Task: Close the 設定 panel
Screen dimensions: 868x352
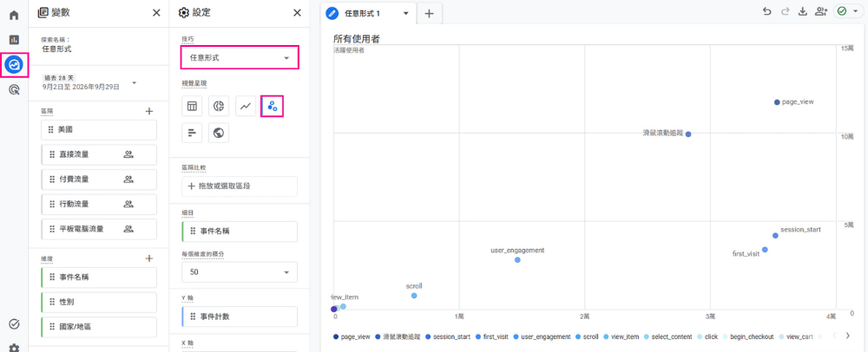Action: coord(297,13)
